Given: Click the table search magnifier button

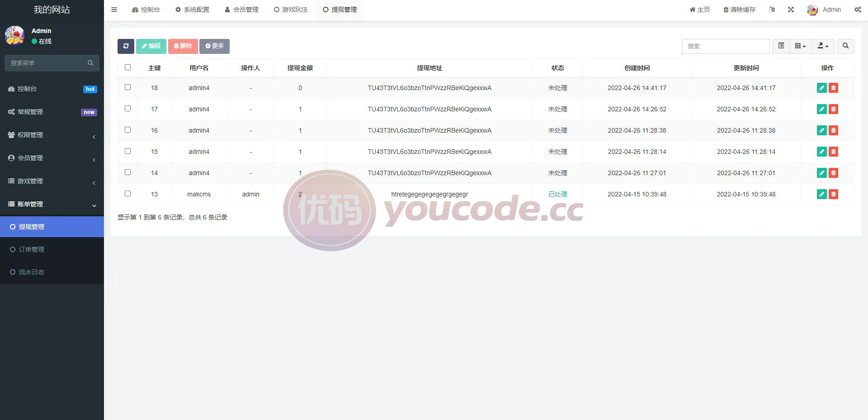Looking at the screenshot, I should [845, 46].
